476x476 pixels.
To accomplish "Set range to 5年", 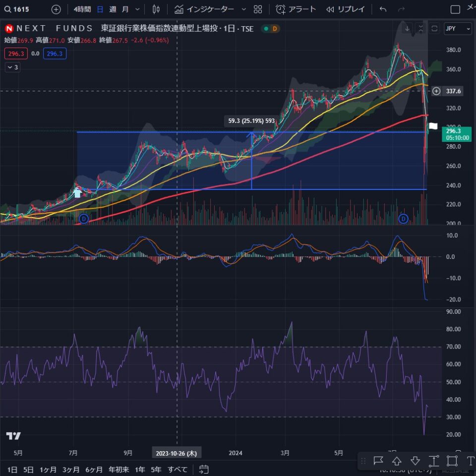I will pyautogui.click(x=156, y=470).
